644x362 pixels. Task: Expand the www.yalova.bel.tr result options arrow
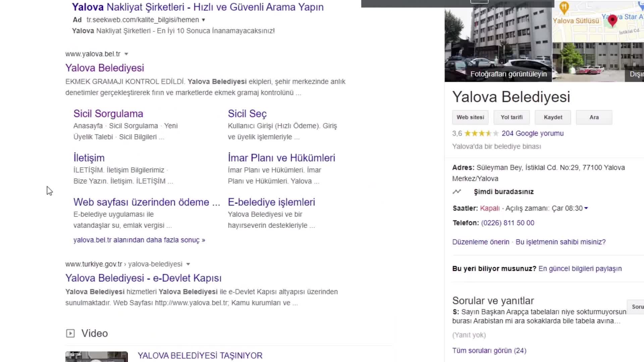click(126, 54)
